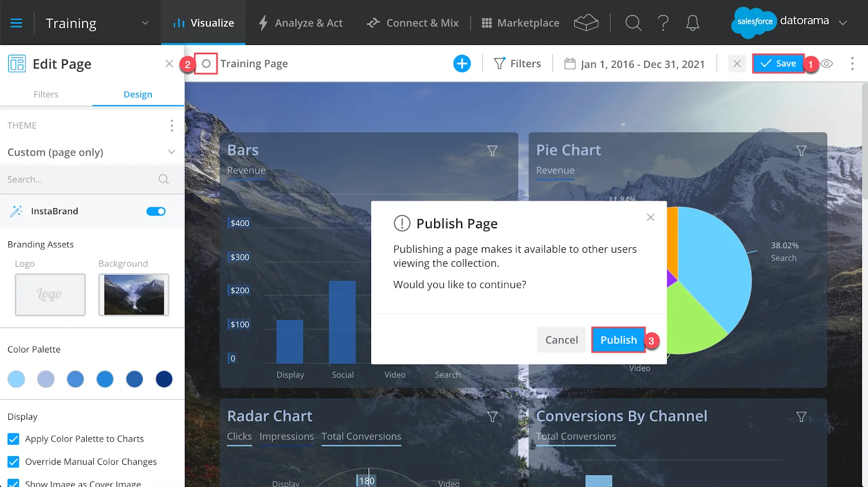Pick the fifth deep-blue palette swatch
The width and height of the screenshot is (868, 487).
135,379
